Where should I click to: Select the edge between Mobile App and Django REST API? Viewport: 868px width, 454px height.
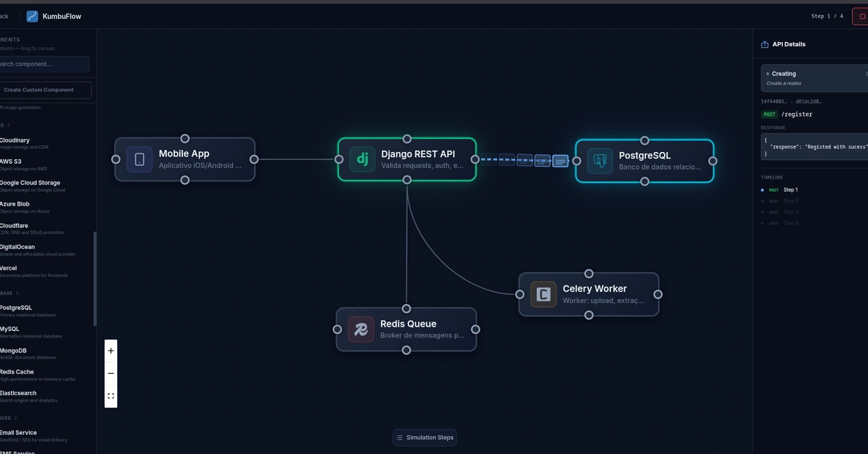(296, 159)
